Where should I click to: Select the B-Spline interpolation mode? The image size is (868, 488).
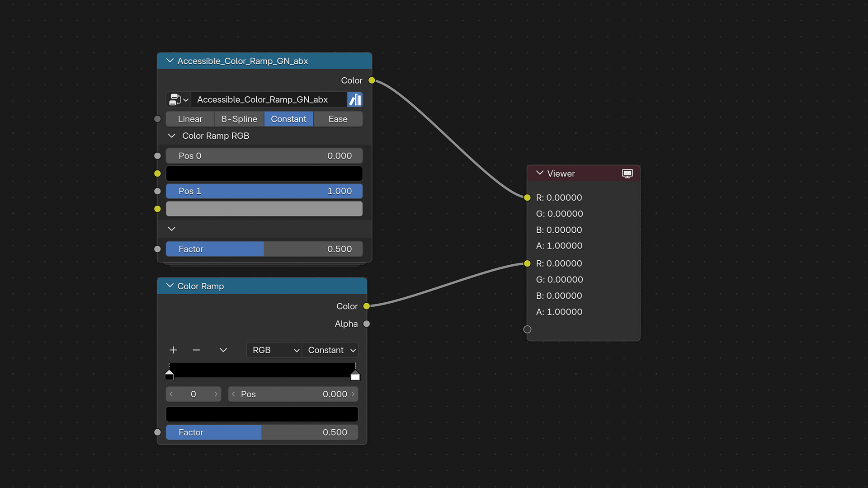point(239,119)
